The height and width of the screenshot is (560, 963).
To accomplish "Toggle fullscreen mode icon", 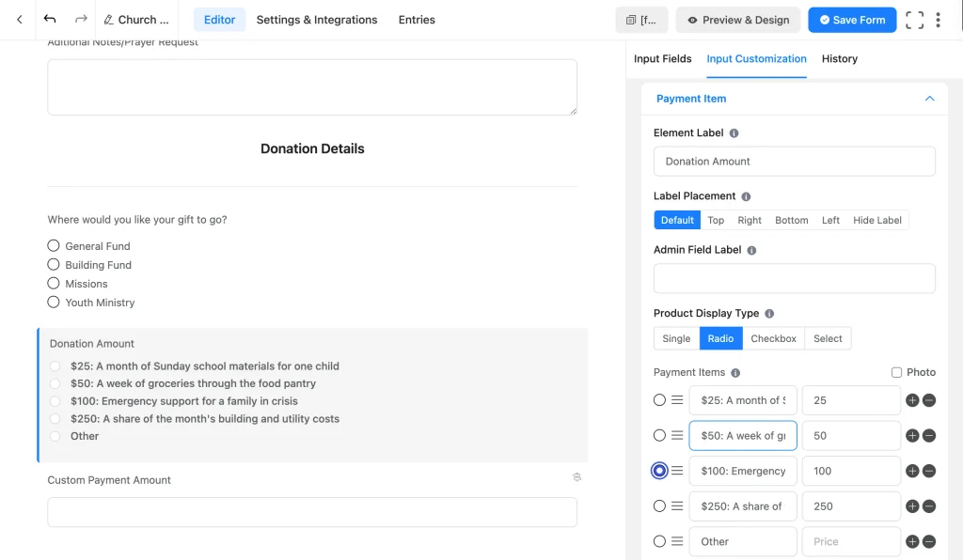I will click(914, 20).
